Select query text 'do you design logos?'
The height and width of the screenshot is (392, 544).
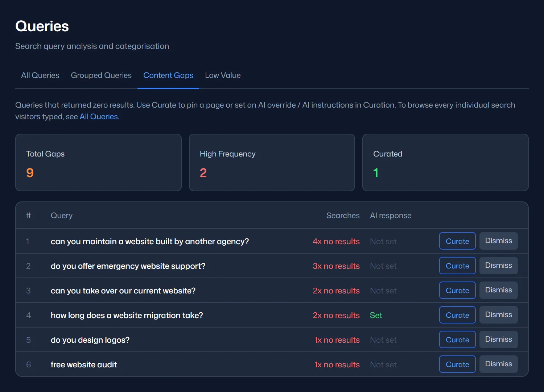tap(90, 340)
